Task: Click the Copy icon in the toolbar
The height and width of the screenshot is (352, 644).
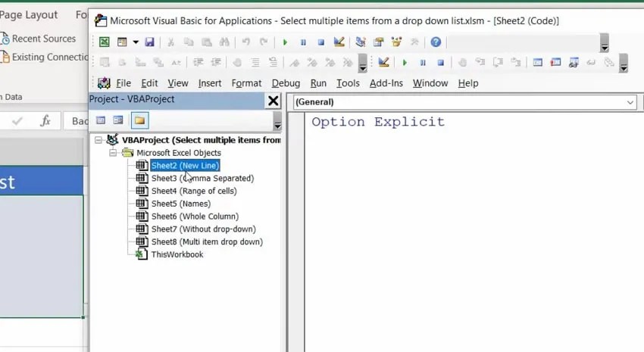Action: coord(189,42)
